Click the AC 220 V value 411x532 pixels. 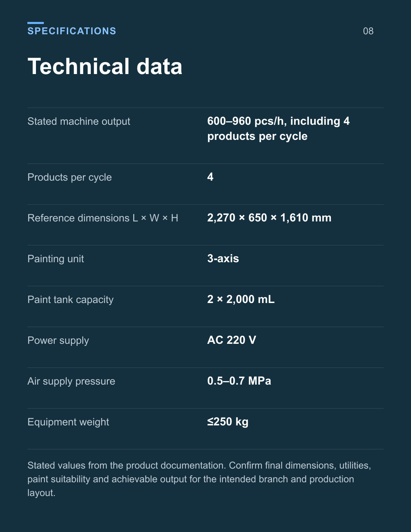pyautogui.click(x=232, y=340)
